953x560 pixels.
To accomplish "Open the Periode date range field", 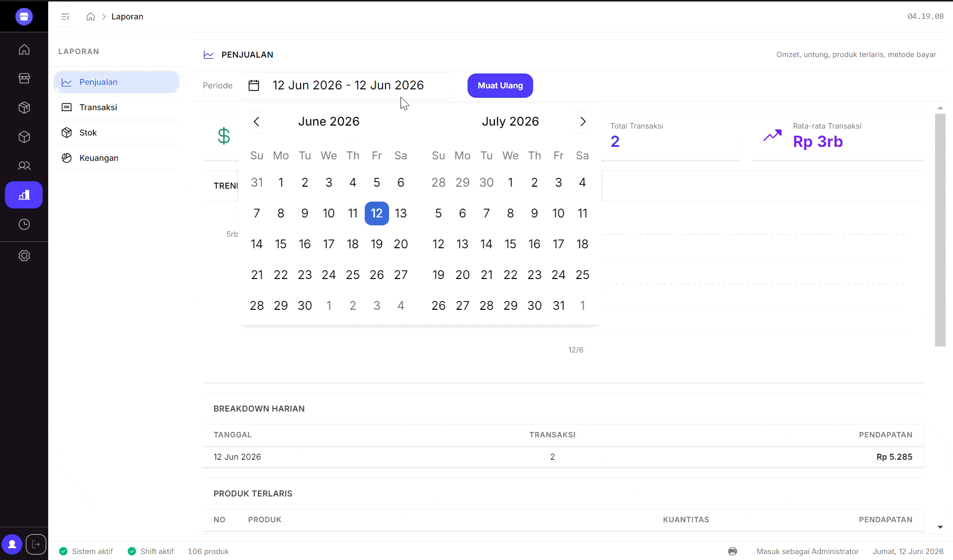I will coord(348,85).
